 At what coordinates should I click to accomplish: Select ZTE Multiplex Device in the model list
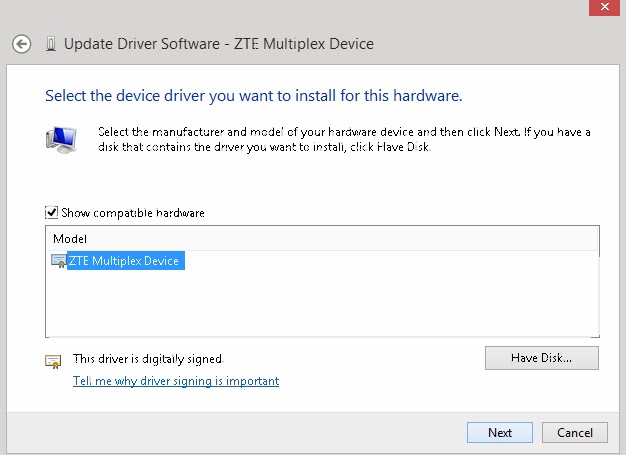pyautogui.click(x=124, y=261)
